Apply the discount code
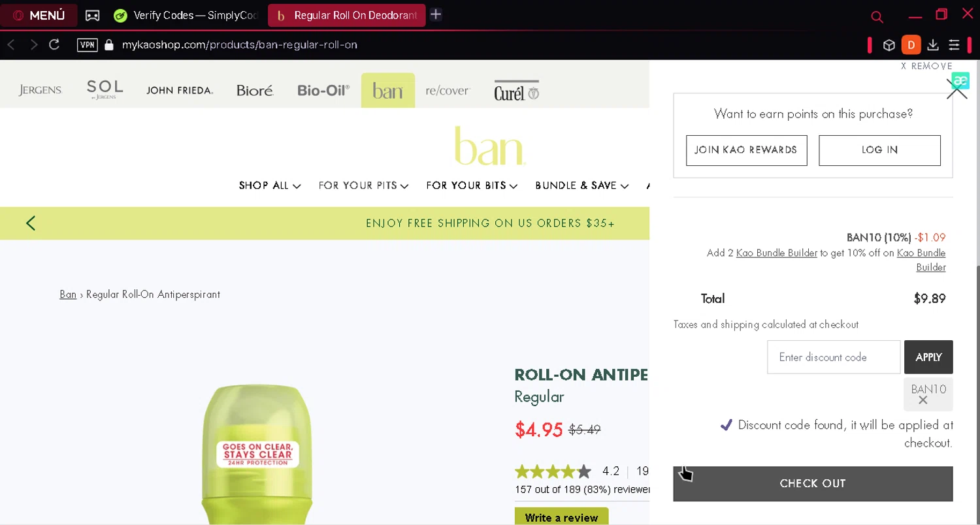 tap(928, 357)
